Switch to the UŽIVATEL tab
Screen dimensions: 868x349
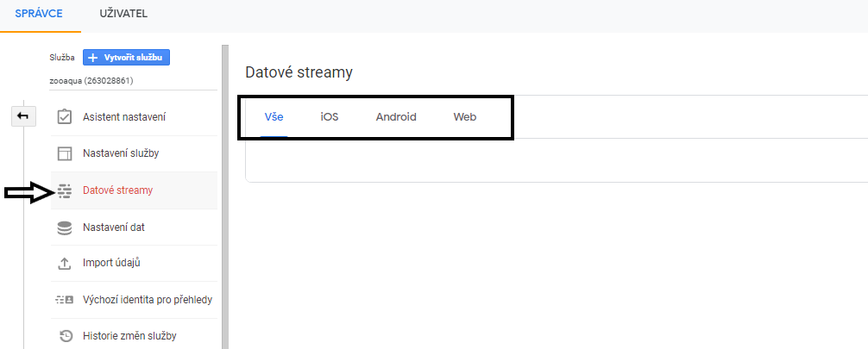(123, 14)
